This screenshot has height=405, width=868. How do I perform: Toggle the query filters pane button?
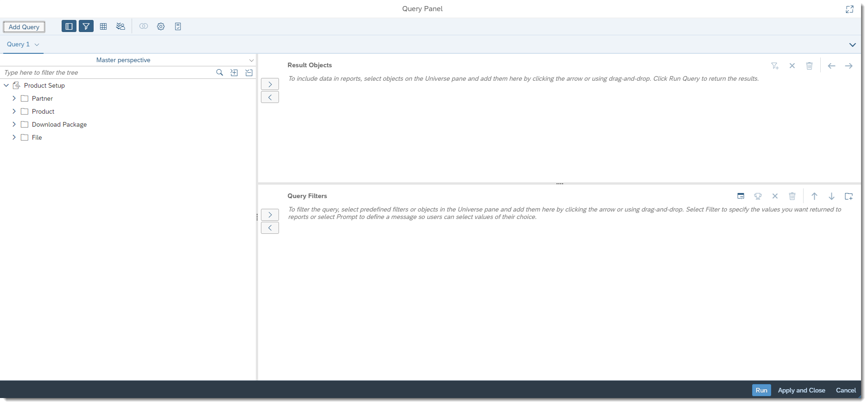[86, 26]
